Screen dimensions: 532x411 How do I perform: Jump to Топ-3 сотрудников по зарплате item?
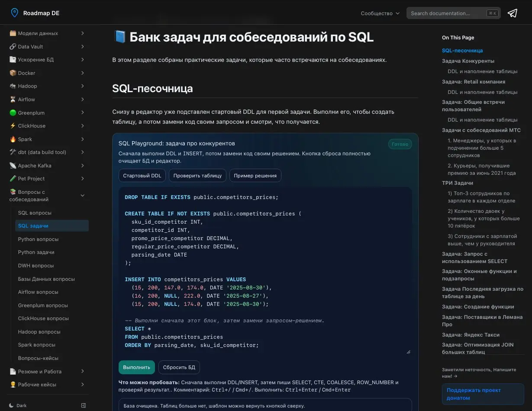click(x=481, y=197)
